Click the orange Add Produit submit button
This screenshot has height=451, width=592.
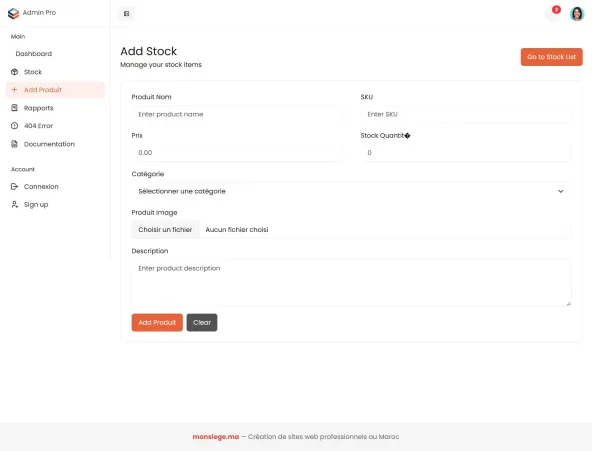[x=157, y=323]
